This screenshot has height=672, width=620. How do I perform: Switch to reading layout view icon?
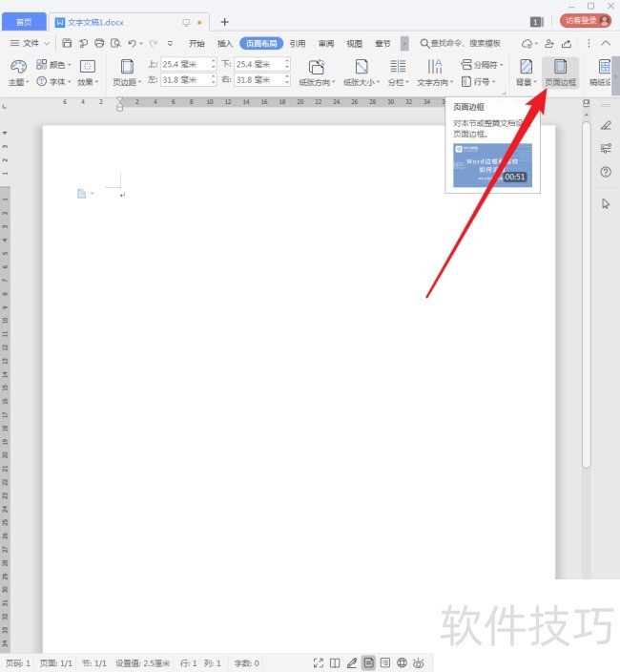335,663
